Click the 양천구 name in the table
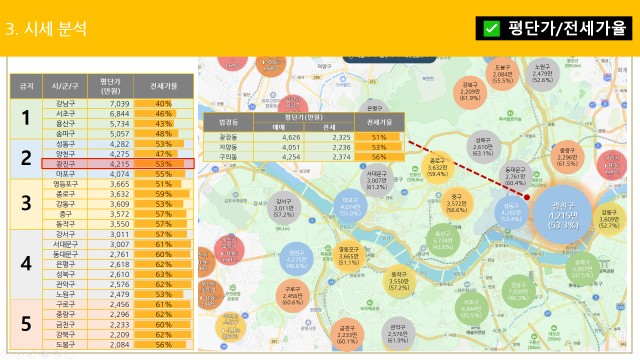Viewport: 640px width, 360px height. tap(65, 154)
